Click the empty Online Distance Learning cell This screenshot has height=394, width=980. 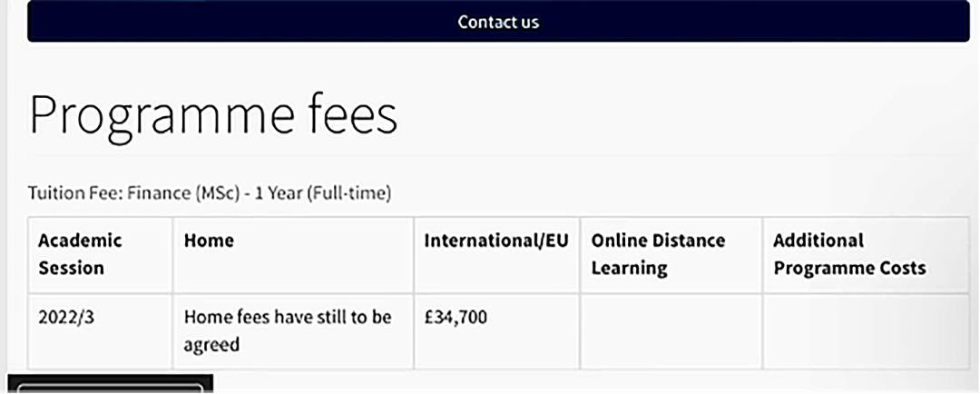(x=671, y=331)
